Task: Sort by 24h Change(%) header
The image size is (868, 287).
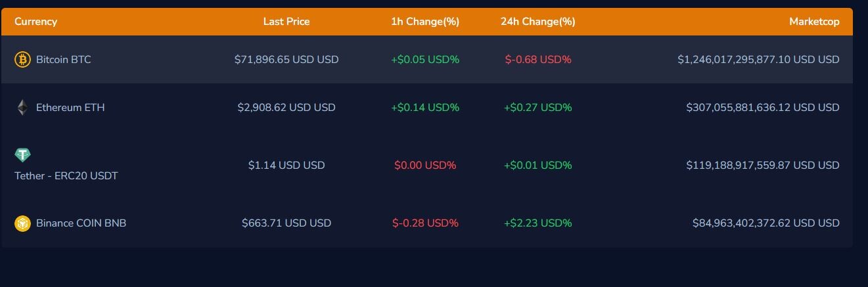Action: pos(538,22)
